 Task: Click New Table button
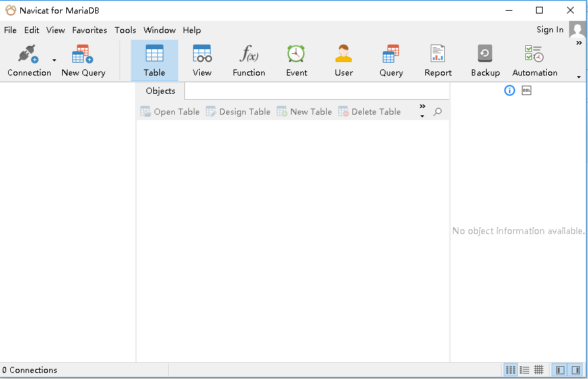tap(304, 111)
